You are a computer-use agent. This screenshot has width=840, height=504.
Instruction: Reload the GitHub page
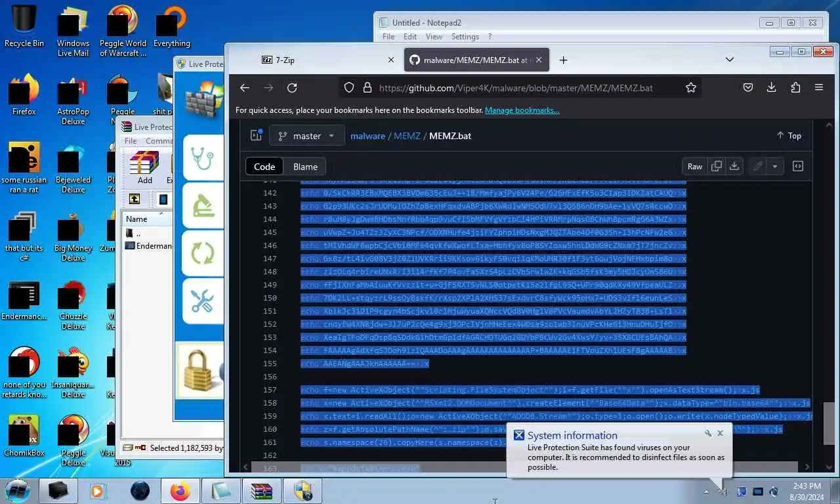click(292, 87)
